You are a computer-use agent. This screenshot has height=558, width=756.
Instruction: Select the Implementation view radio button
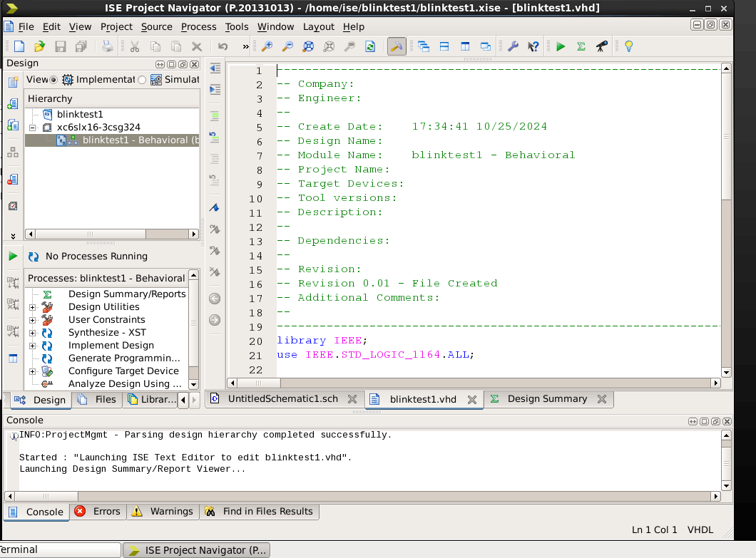[53, 80]
